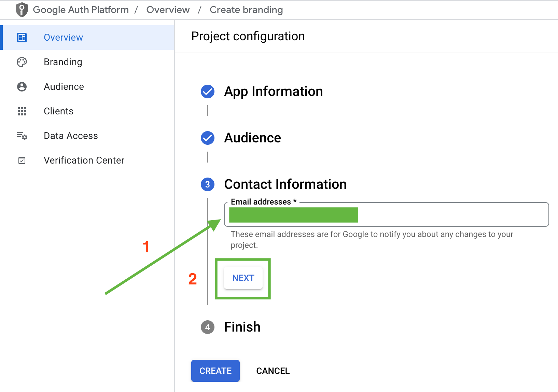Viewport: 558px width, 392px height.
Task: Click the Audience step checkmark icon
Action: point(208,138)
